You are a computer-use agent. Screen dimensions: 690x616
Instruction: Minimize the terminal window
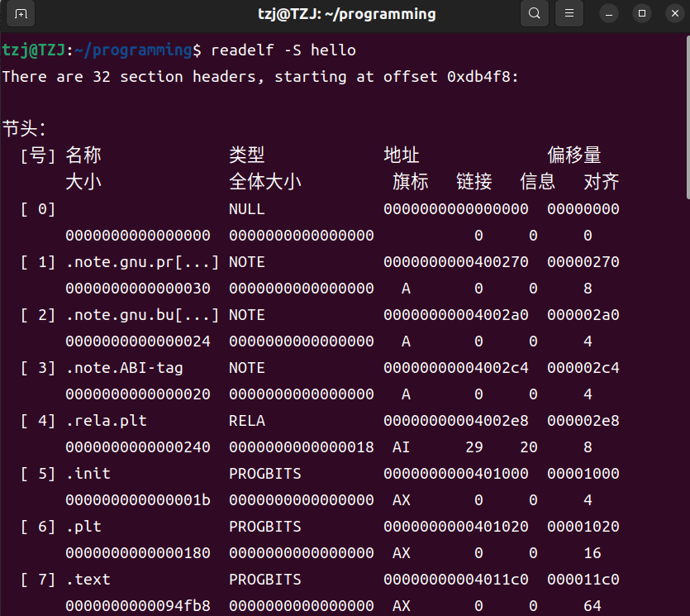(609, 14)
